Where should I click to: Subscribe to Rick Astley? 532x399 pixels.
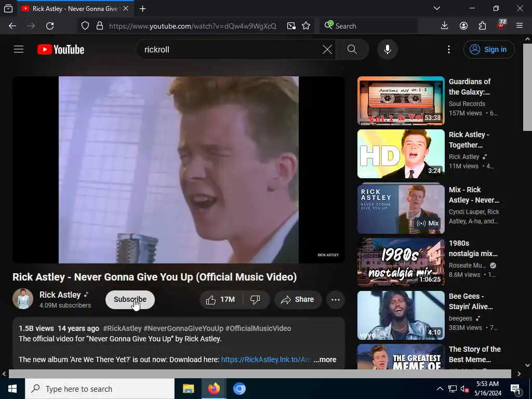(130, 300)
